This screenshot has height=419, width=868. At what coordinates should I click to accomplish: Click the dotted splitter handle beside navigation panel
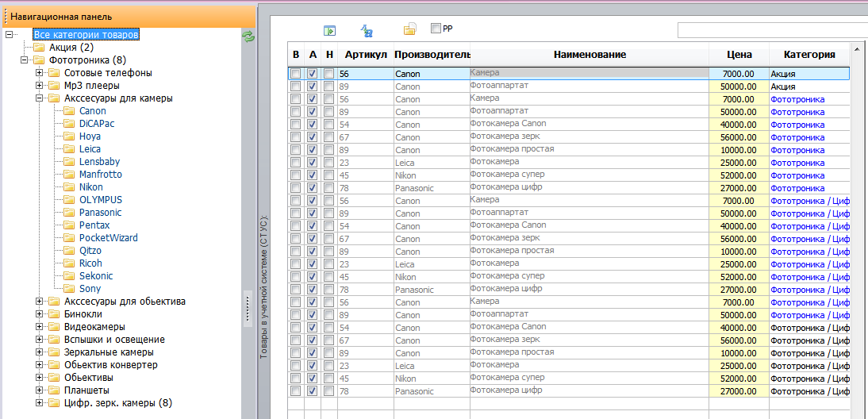pyautogui.click(x=248, y=308)
